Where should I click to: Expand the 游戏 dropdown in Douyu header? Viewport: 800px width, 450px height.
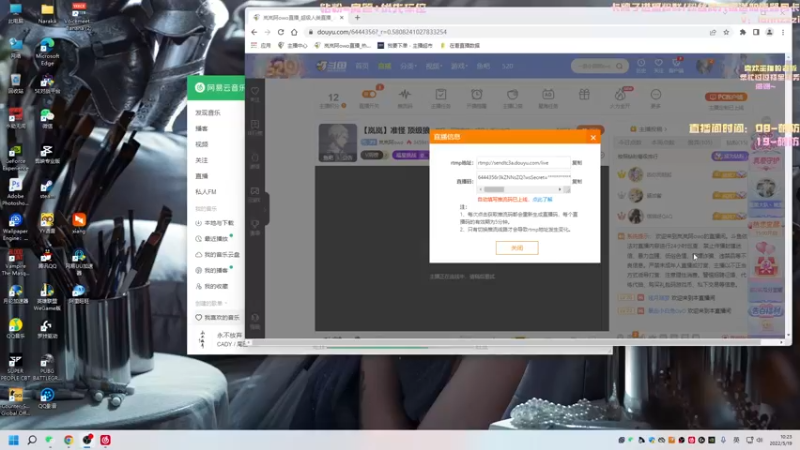[459, 66]
